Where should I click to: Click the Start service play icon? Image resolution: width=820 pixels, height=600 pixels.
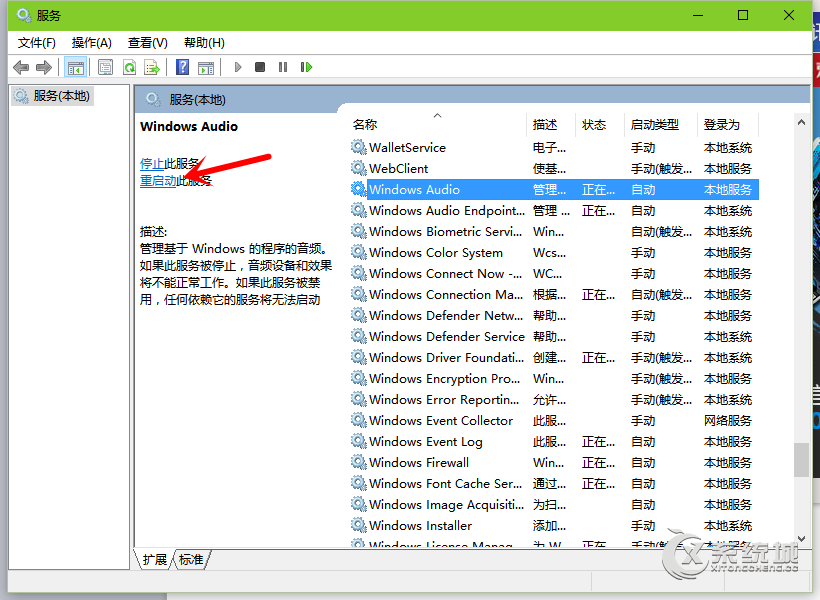[x=238, y=67]
